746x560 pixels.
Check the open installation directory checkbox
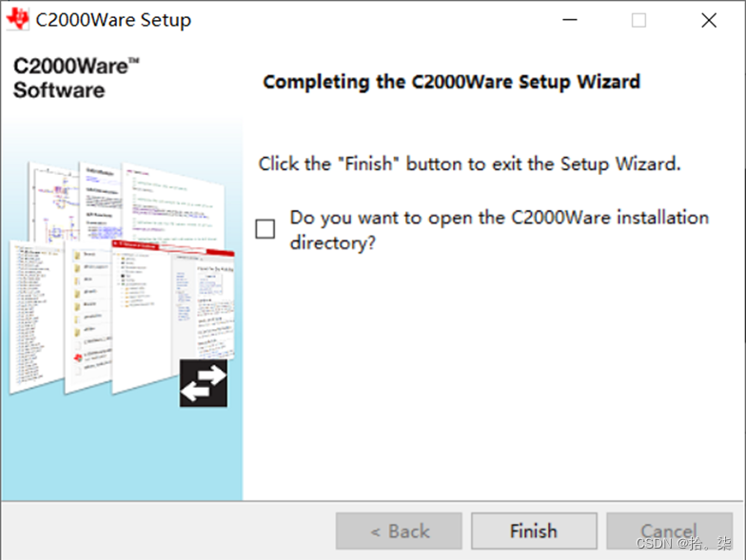[x=265, y=228]
